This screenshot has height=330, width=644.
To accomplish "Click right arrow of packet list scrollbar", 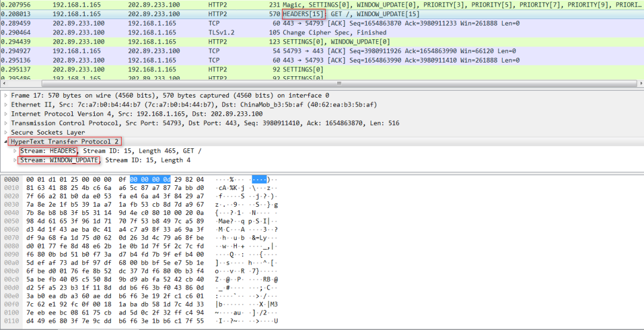I will point(640,83).
